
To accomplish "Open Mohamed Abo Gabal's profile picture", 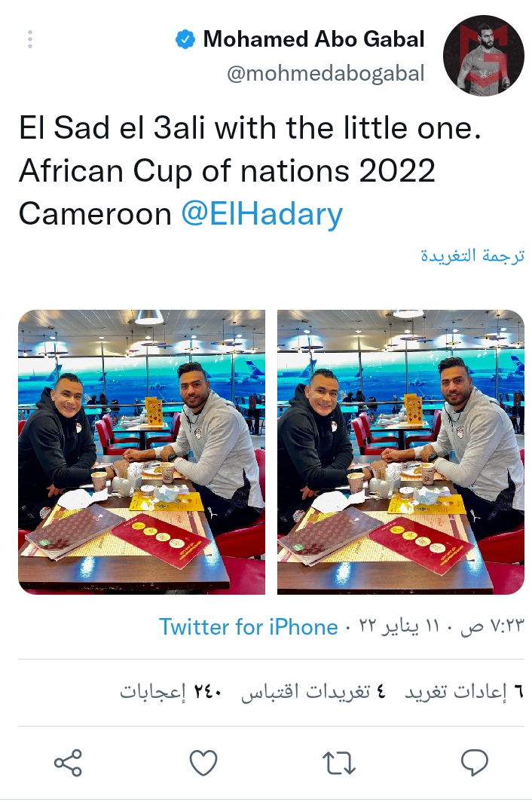I will 483,56.
